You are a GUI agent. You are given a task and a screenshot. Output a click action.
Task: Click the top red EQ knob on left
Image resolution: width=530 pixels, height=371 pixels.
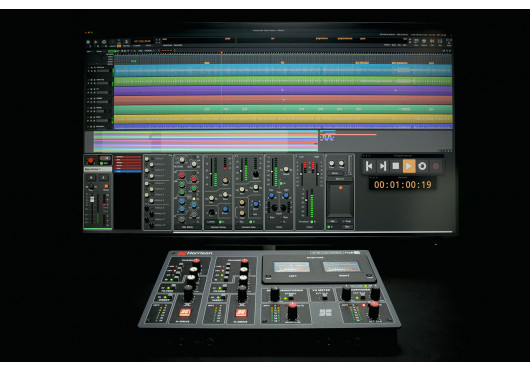click(x=182, y=175)
